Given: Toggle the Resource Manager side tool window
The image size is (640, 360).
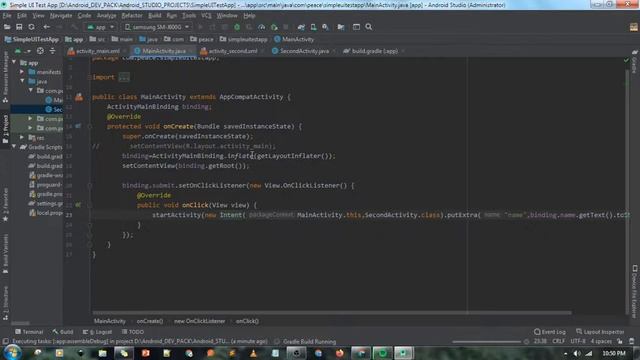Looking at the screenshot, I should coord(5,76).
